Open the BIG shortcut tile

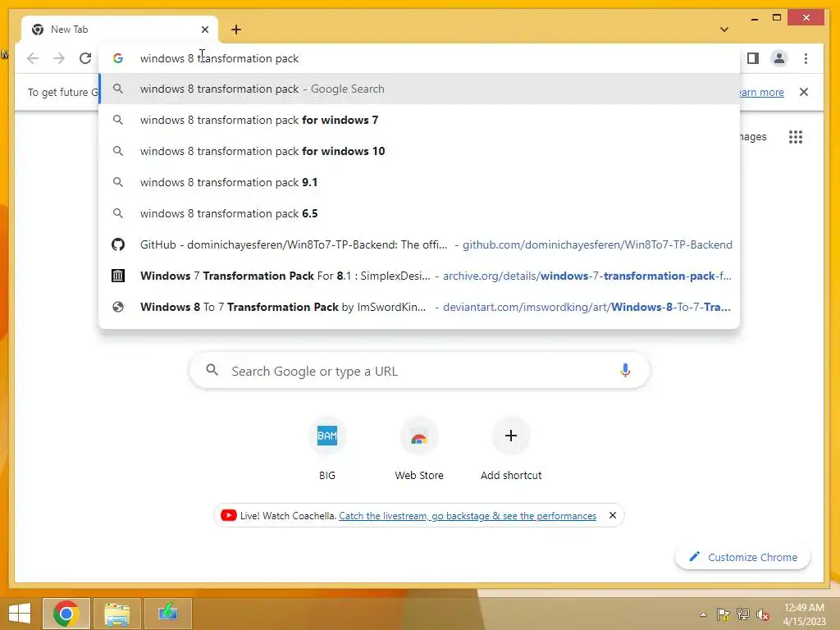[x=326, y=449]
